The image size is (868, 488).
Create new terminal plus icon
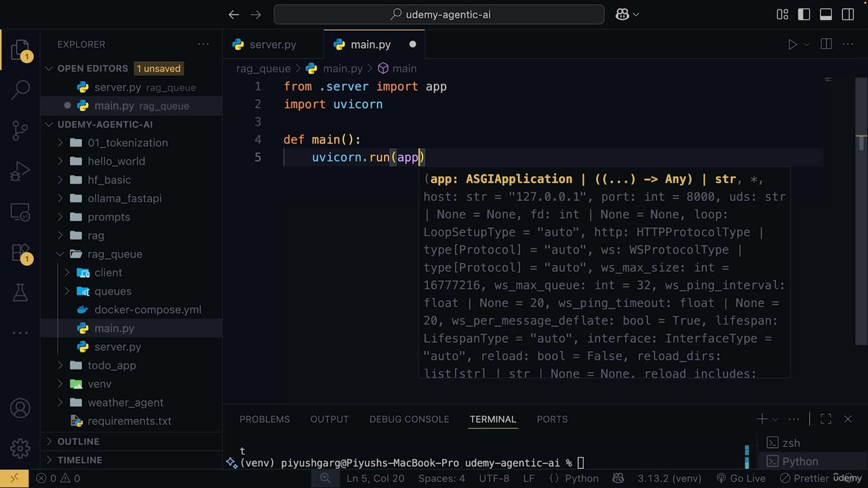click(x=762, y=420)
